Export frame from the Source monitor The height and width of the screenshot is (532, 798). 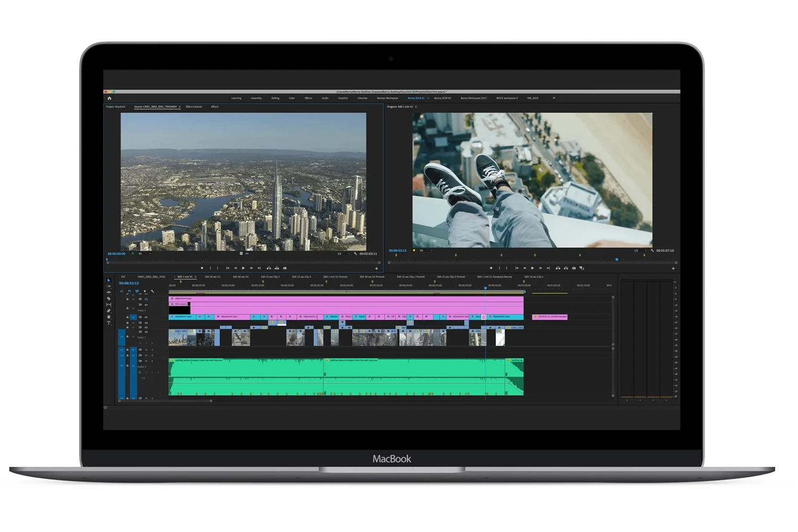tap(285, 268)
